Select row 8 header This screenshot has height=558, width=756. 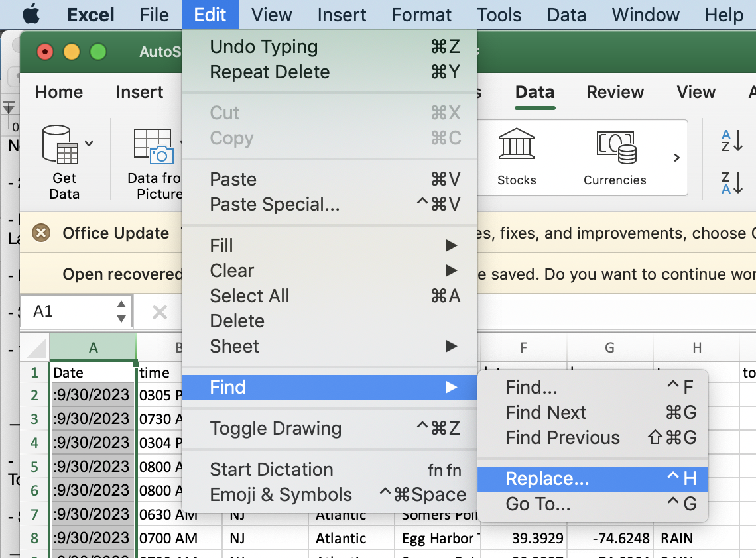[x=34, y=538]
